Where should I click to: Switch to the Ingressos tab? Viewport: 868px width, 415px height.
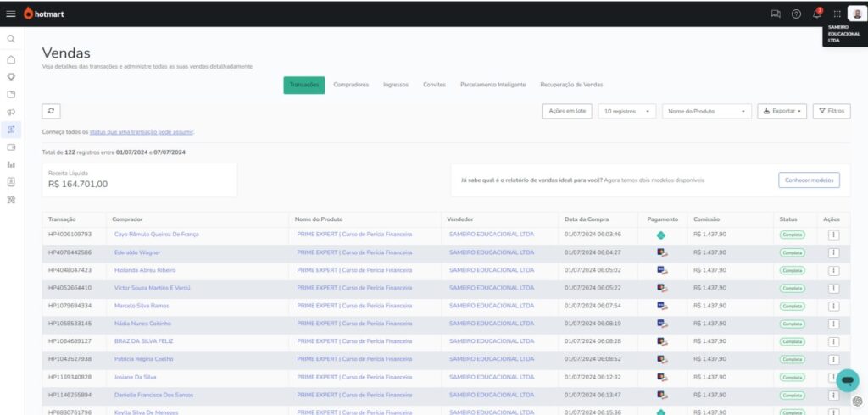point(396,86)
